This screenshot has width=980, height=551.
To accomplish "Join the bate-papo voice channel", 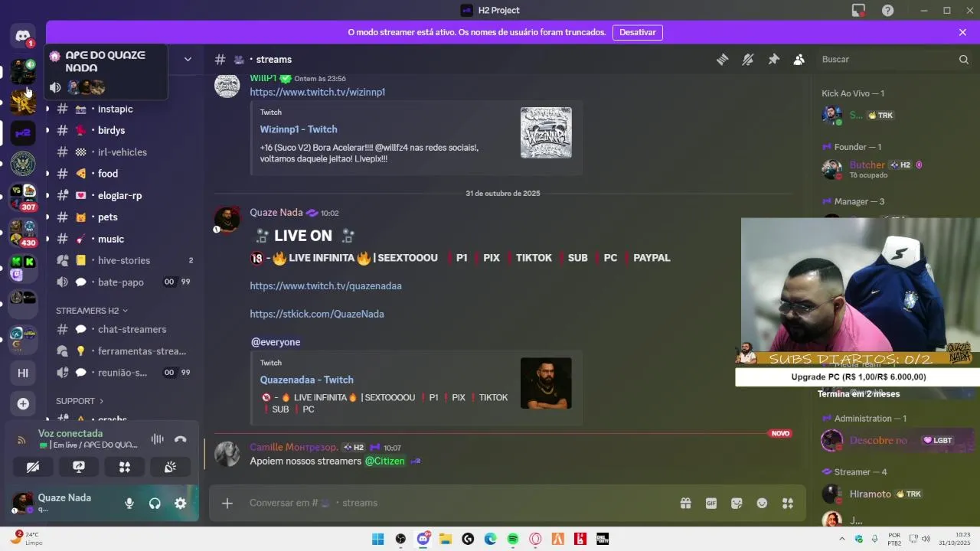I will [x=122, y=282].
